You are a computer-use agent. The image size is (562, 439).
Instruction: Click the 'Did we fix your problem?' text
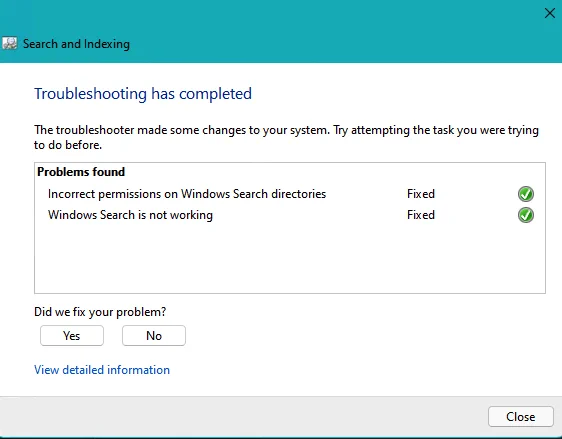tap(100, 312)
